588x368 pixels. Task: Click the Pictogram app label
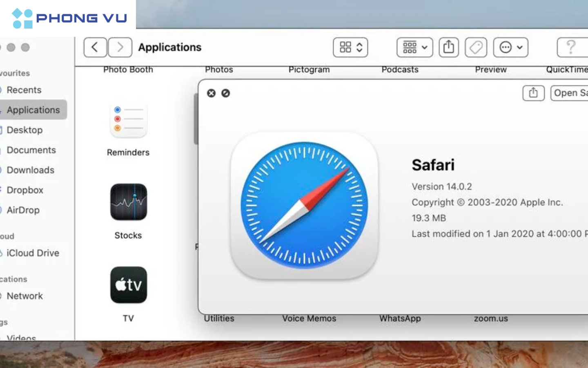309,70
